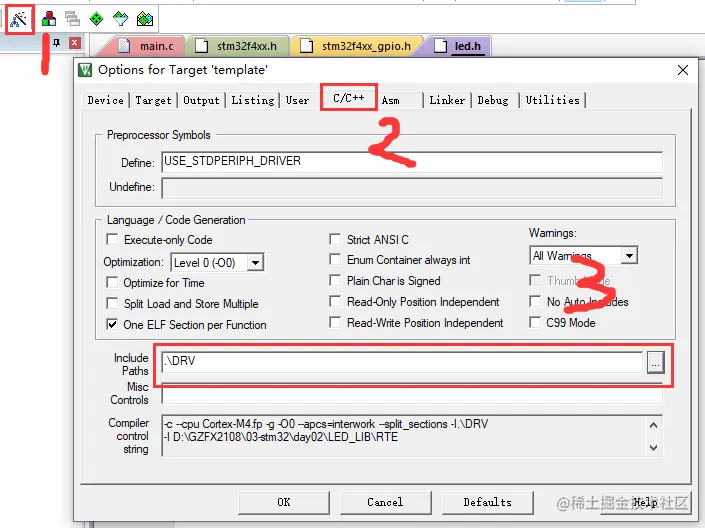The height and width of the screenshot is (528, 705).
Task: Click the Cancel button
Action: tap(385, 502)
